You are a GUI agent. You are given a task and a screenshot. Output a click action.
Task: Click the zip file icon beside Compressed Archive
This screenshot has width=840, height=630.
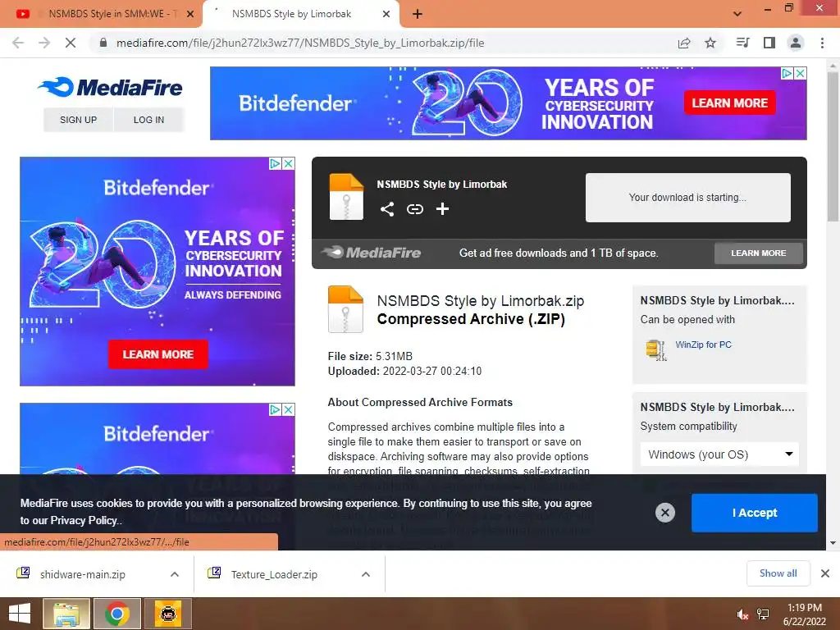pos(345,309)
